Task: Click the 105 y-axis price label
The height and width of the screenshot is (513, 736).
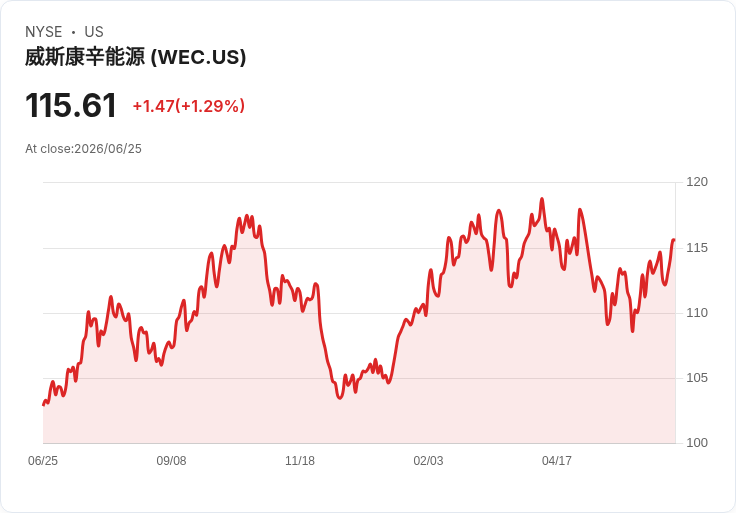Action: tap(697, 378)
